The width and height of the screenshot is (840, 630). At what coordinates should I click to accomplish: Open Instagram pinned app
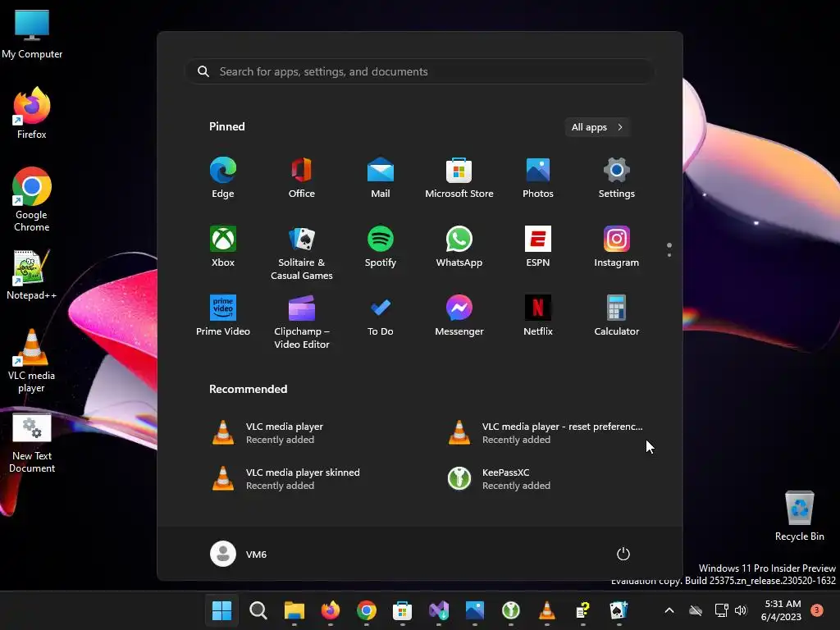[x=617, y=246]
